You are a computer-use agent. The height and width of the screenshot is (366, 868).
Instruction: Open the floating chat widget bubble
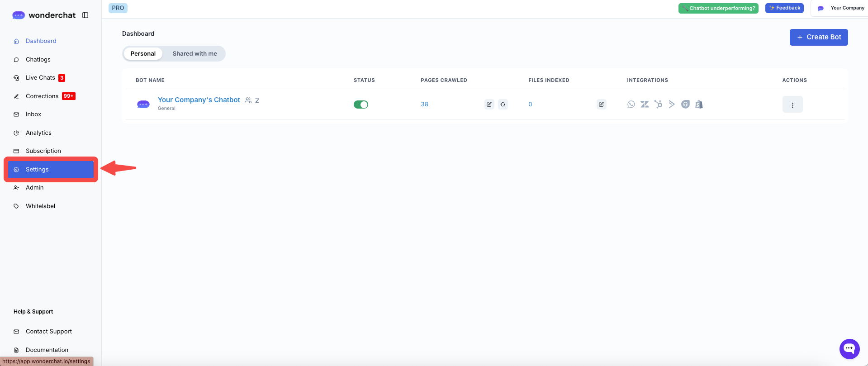(849, 349)
